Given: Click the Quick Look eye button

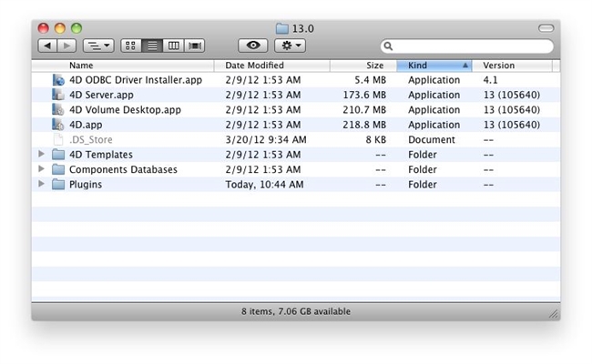Looking at the screenshot, I should pos(252,45).
